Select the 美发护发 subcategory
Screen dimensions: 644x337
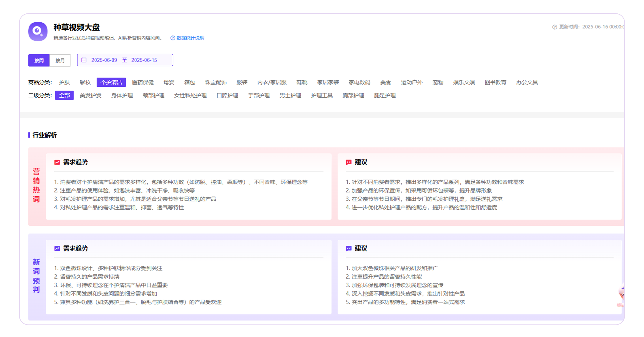click(91, 96)
